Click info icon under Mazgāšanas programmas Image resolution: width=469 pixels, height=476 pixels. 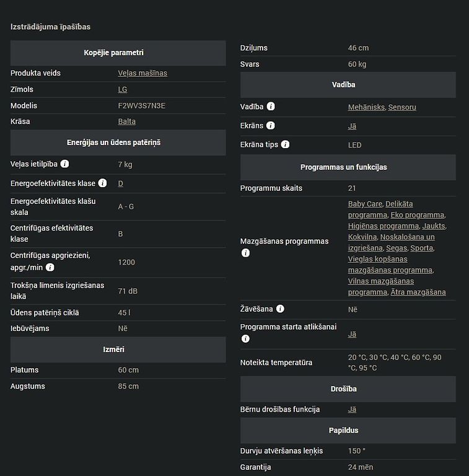click(x=245, y=253)
